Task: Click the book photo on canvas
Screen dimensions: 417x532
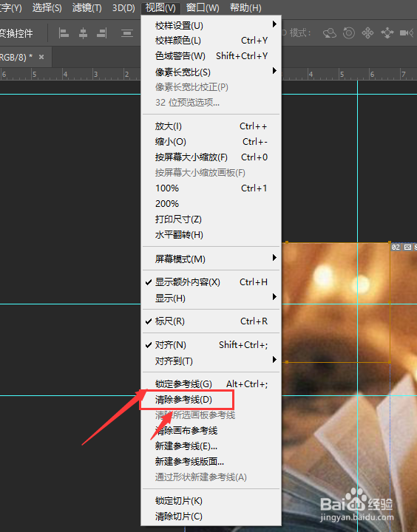Action: [349, 386]
